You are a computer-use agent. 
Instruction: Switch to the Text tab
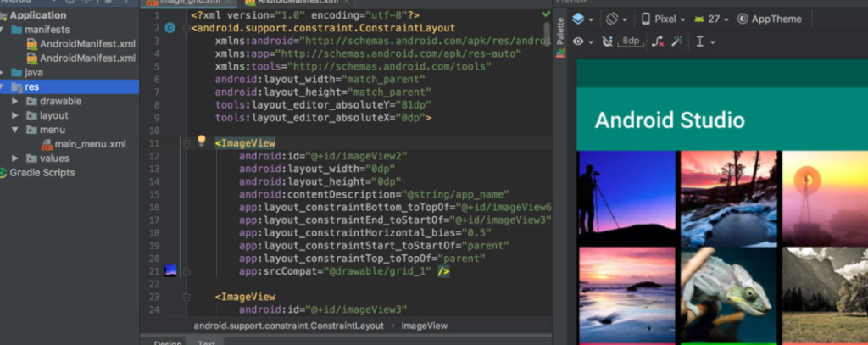(207, 342)
